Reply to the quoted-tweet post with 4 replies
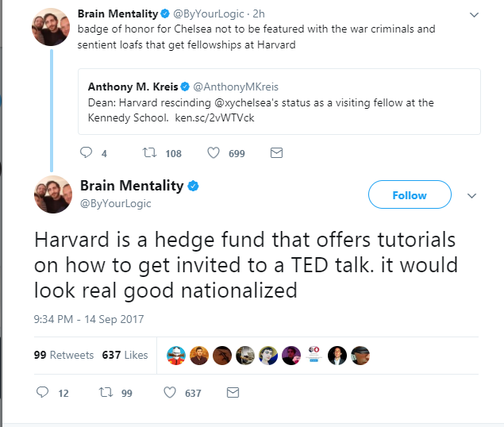The width and height of the screenshot is (504, 427). 86,152
